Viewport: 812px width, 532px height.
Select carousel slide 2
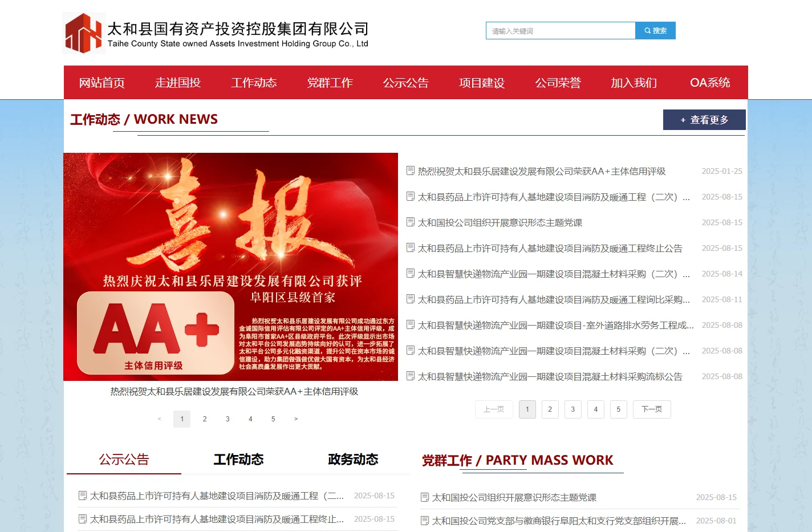205,419
